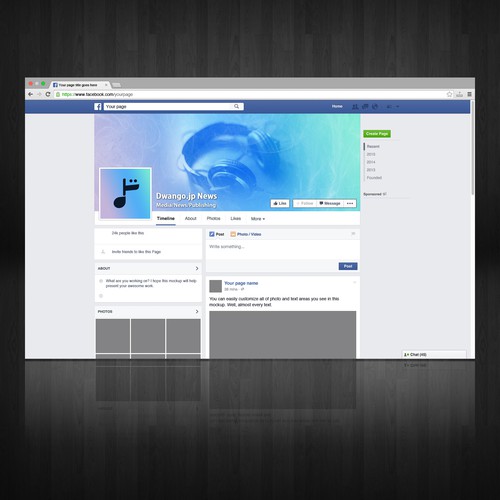
Task: Bookmark the page with the star icon
Action: click(449, 94)
